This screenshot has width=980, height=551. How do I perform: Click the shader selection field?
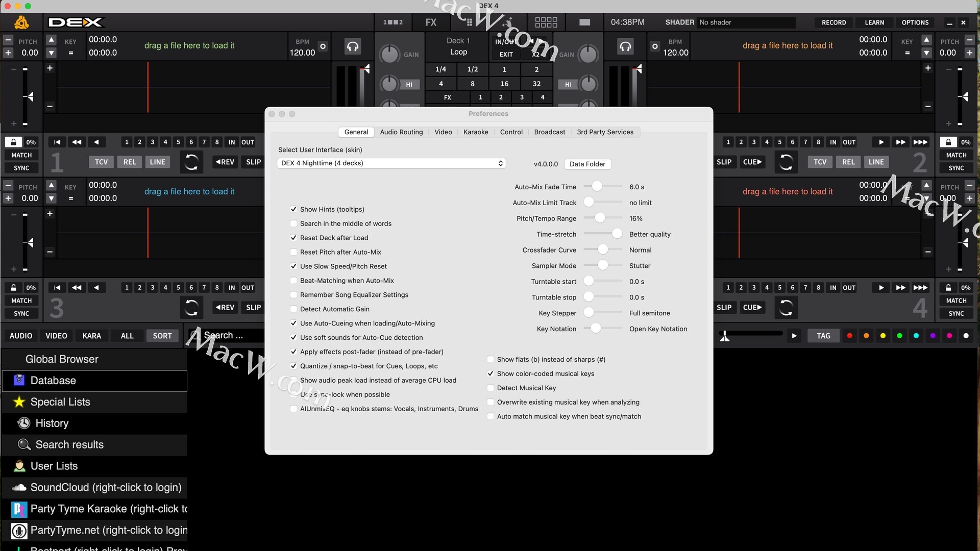coord(746,22)
